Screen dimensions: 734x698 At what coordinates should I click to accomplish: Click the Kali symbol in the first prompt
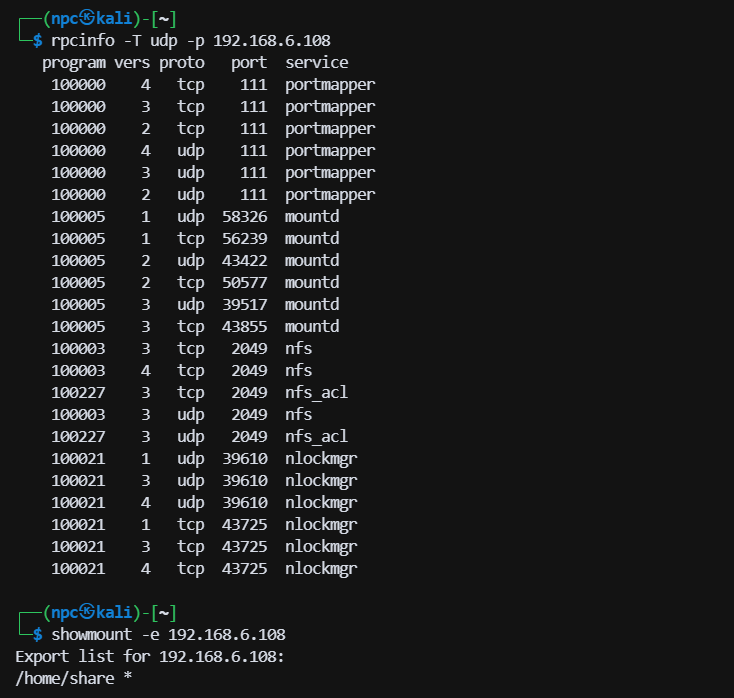coord(88,18)
